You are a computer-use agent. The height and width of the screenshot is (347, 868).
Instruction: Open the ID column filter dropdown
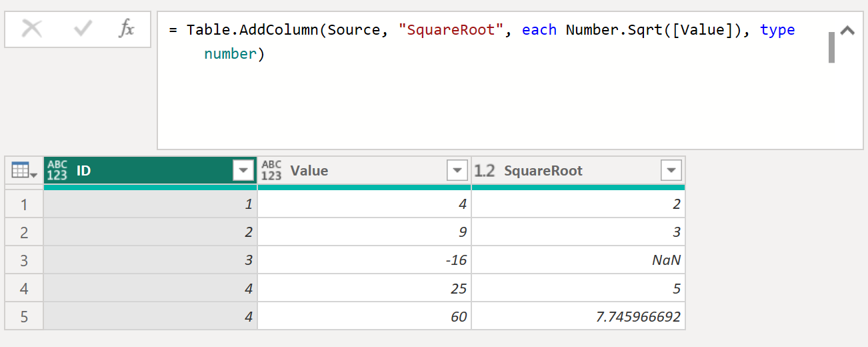pyautogui.click(x=243, y=171)
